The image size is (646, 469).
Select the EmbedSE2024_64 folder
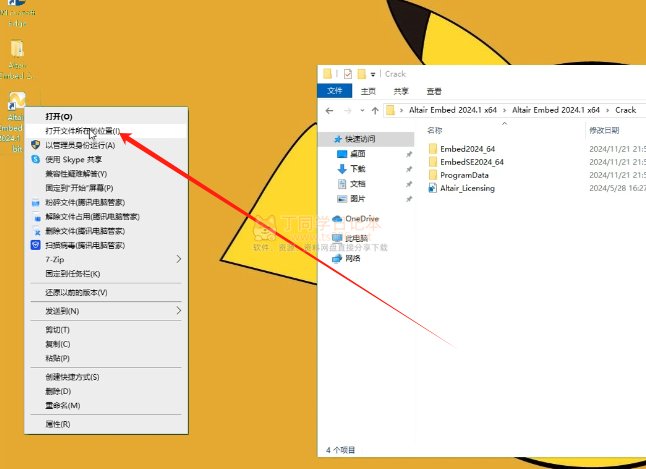pyautogui.click(x=472, y=162)
